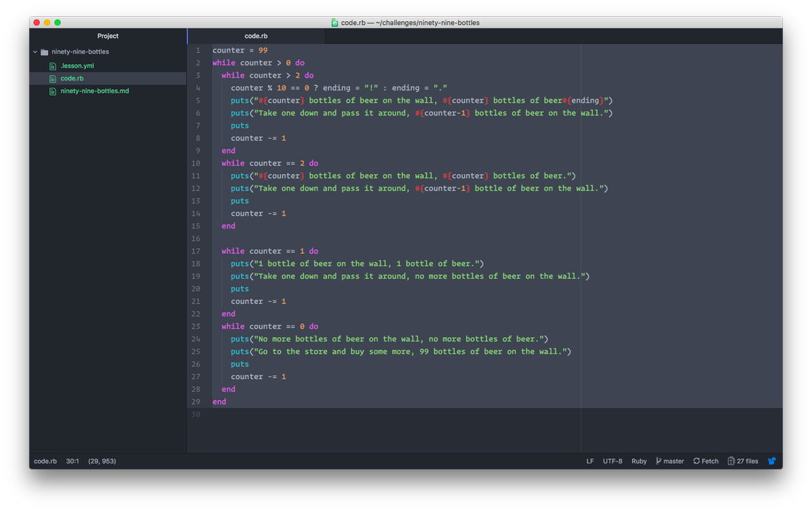This screenshot has height=511, width=812.
Task: Collapse the ninety-nine-bottles project folder
Action: (x=35, y=51)
